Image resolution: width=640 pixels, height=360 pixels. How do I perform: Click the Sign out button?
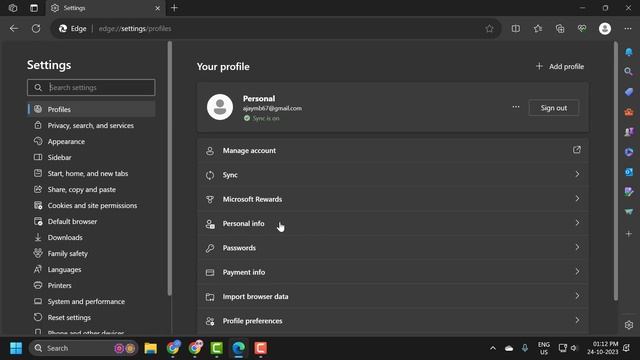click(x=553, y=108)
